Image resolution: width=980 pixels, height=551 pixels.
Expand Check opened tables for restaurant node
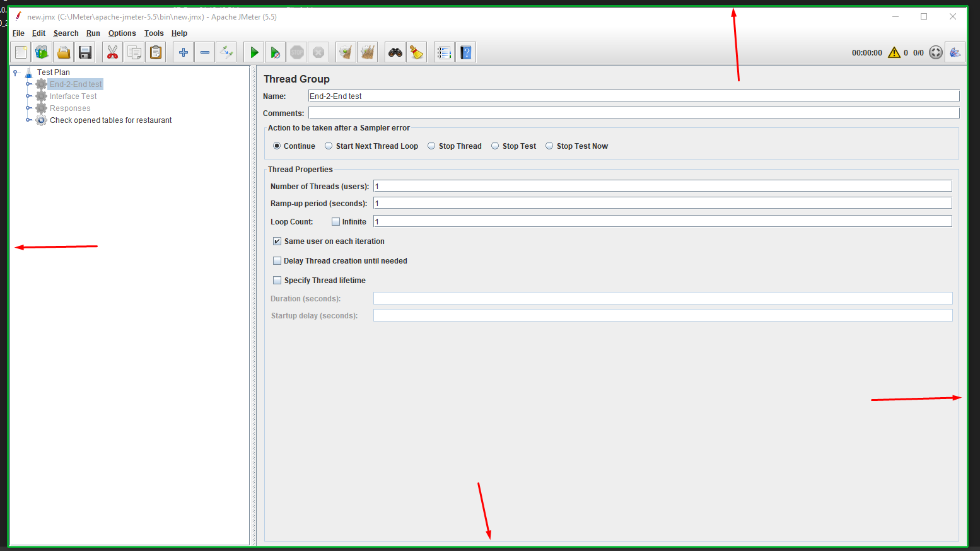point(28,120)
